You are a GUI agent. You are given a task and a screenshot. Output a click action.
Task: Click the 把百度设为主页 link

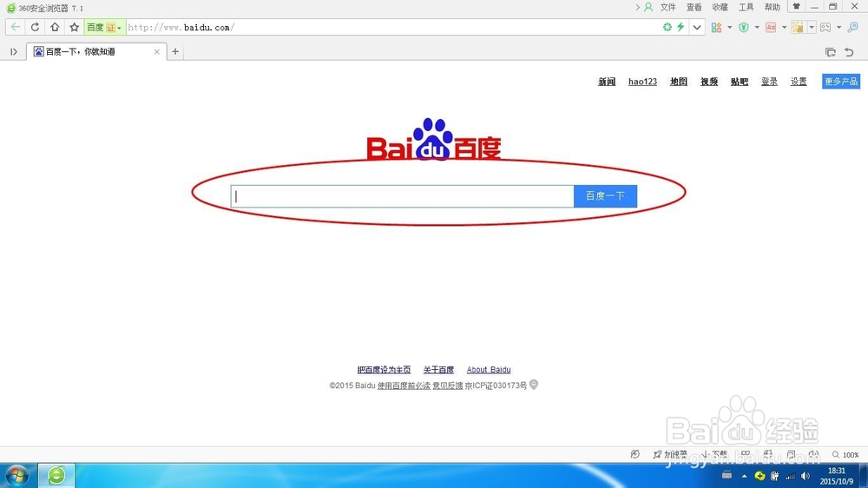[x=384, y=369]
